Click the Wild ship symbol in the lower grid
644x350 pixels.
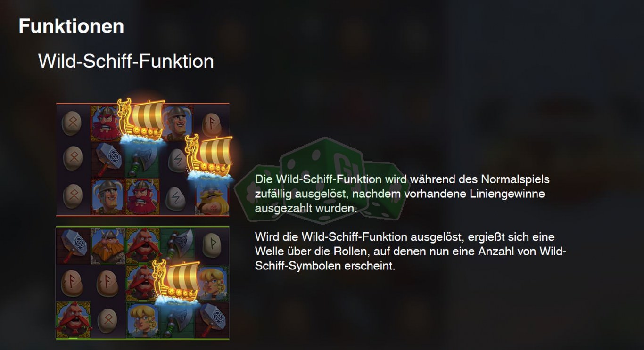pyautogui.click(x=175, y=281)
